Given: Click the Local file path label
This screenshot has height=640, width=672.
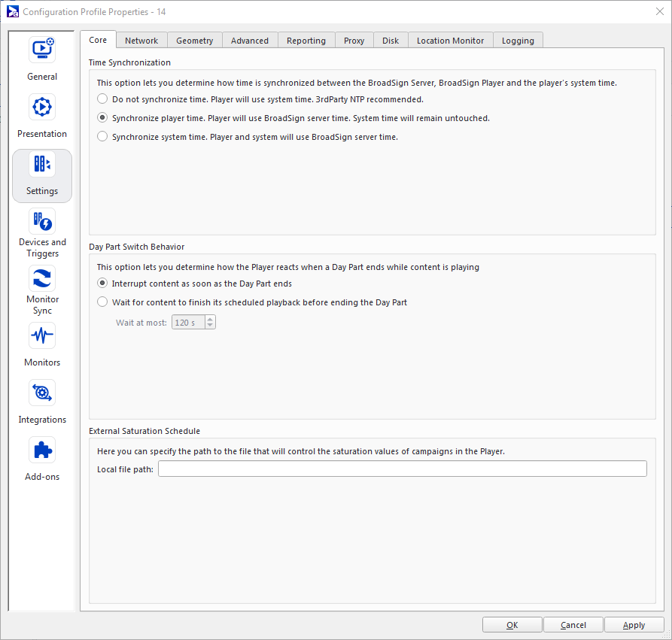Looking at the screenshot, I should pos(125,469).
